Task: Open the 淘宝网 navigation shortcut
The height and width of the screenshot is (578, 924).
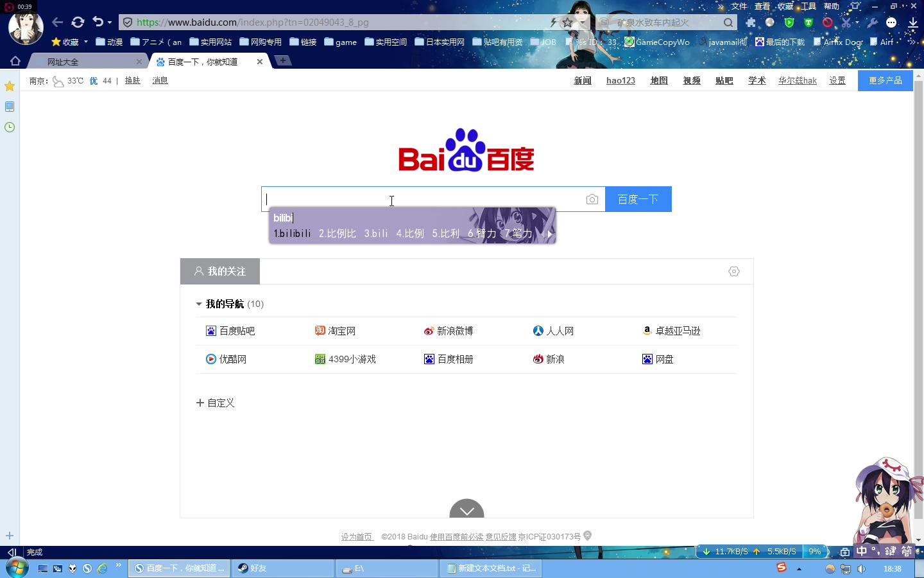Action: (335, 331)
